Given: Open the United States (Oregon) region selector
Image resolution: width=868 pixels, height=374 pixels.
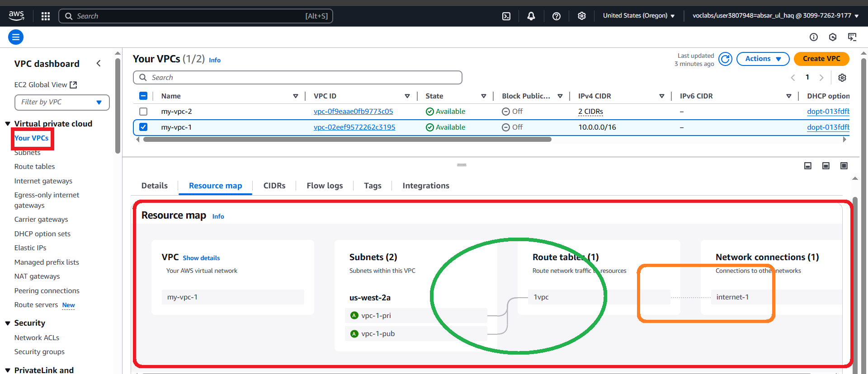Looking at the screenshot, I should click(638, 16).
